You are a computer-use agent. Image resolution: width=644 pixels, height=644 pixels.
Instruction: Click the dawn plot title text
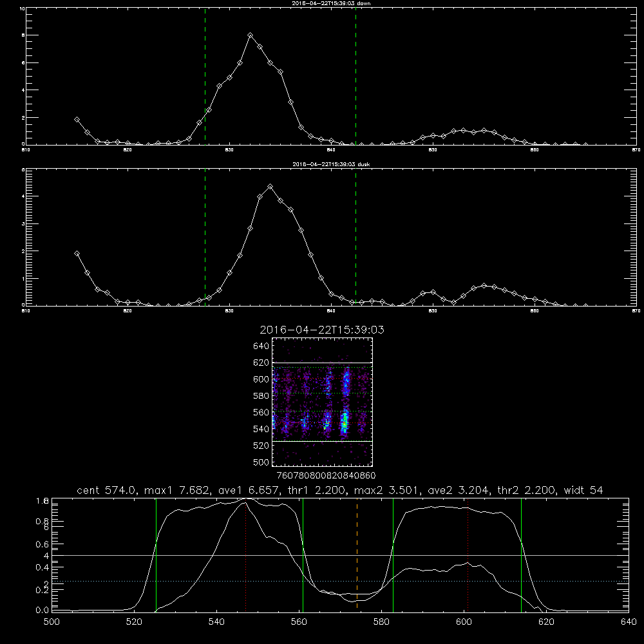coord(331,3)
